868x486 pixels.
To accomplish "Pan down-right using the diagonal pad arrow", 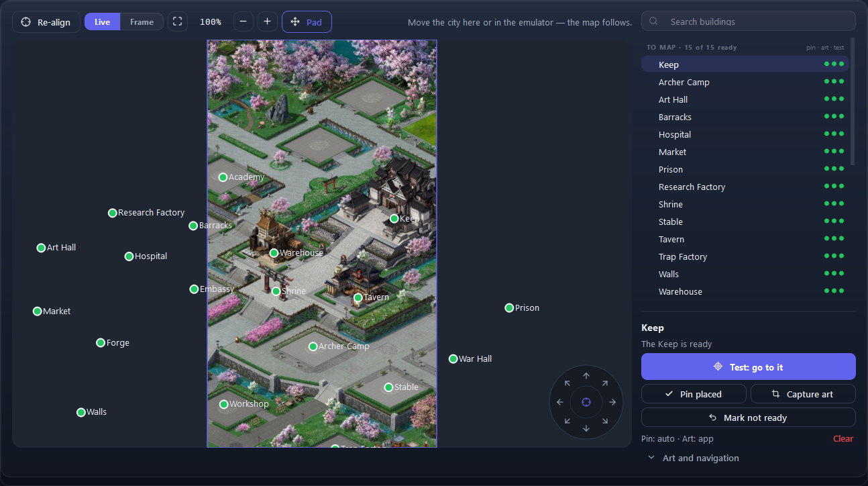I will click(x=605, y=421).
